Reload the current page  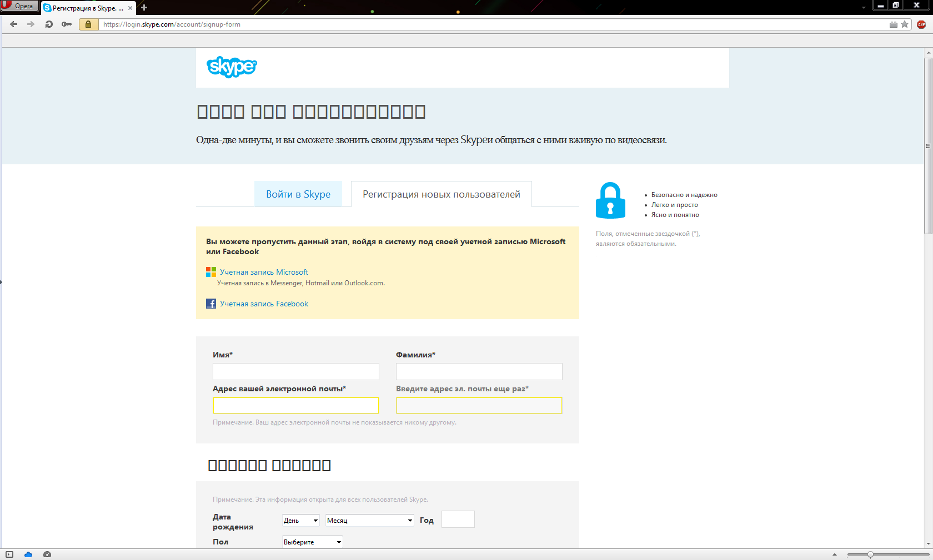(49, 24)
